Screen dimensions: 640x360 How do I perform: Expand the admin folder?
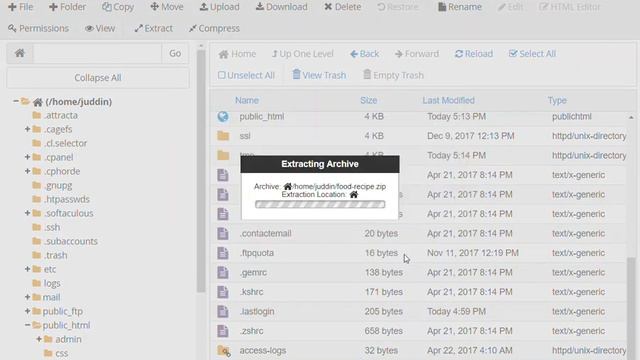click(x=39, y=339)
